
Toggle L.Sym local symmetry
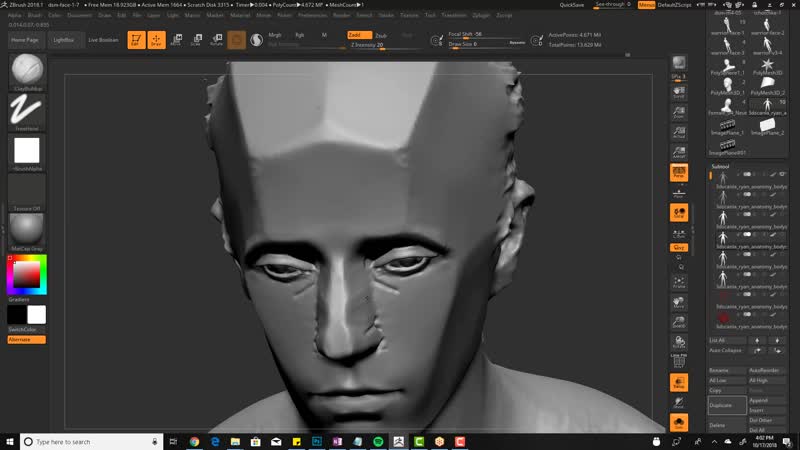(x=679, y=233)
